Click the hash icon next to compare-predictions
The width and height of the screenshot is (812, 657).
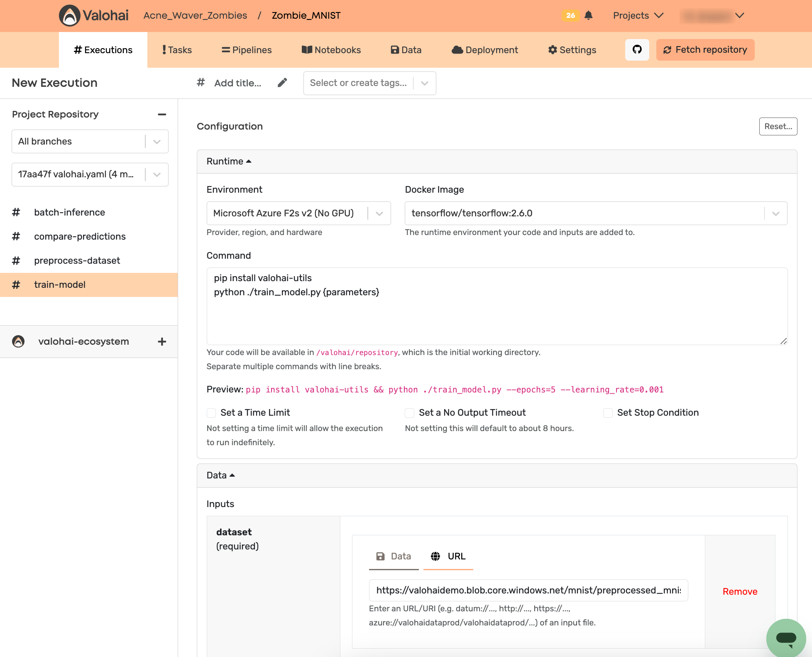(x=16, y=236)
